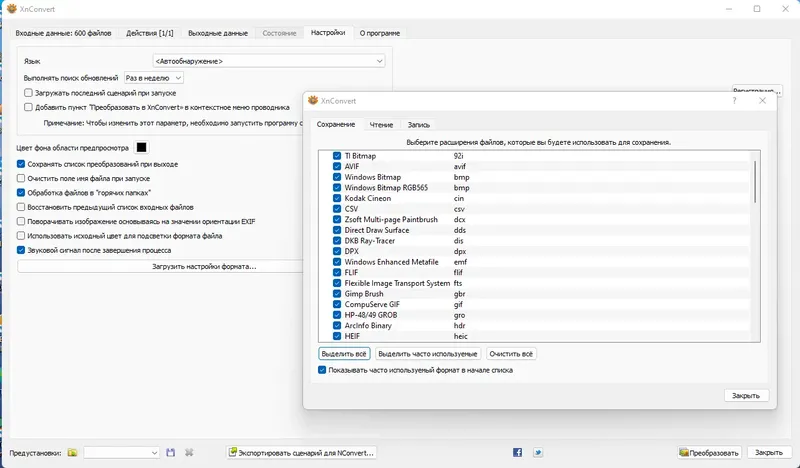The height and width of the screenshot is (468, 800).
Task: Enable rotation based on EXIF orientation
Action: click(21, 221)
